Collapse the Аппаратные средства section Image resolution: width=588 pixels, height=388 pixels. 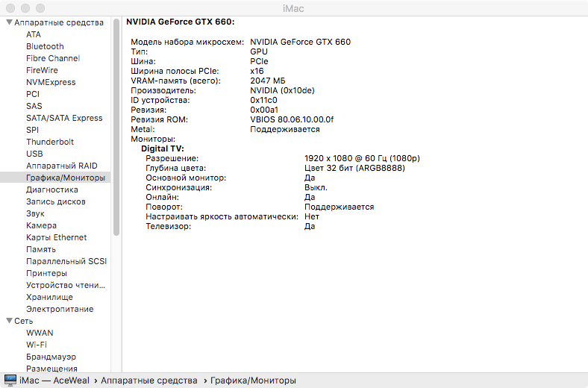click(10, 22)
